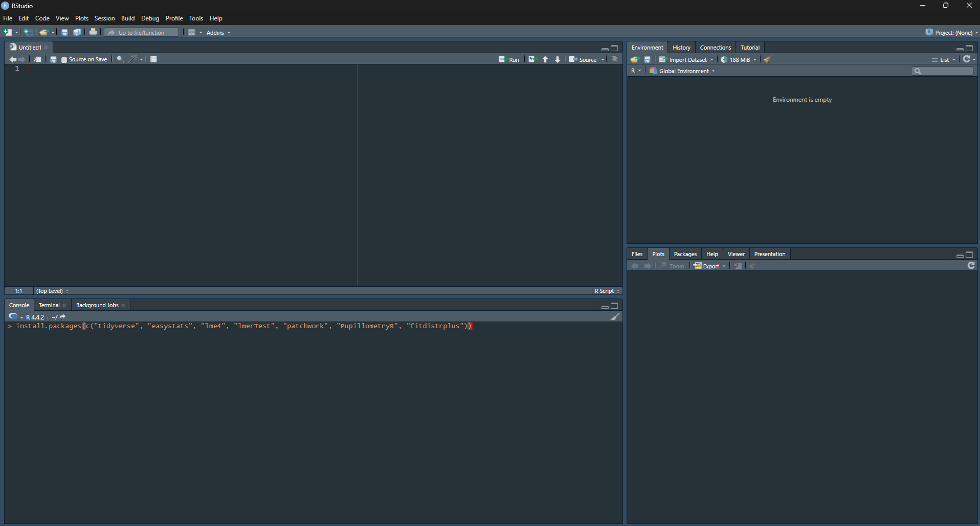
Task: Clear environment objects with the broom icon
Action: [x=767, y=59]
